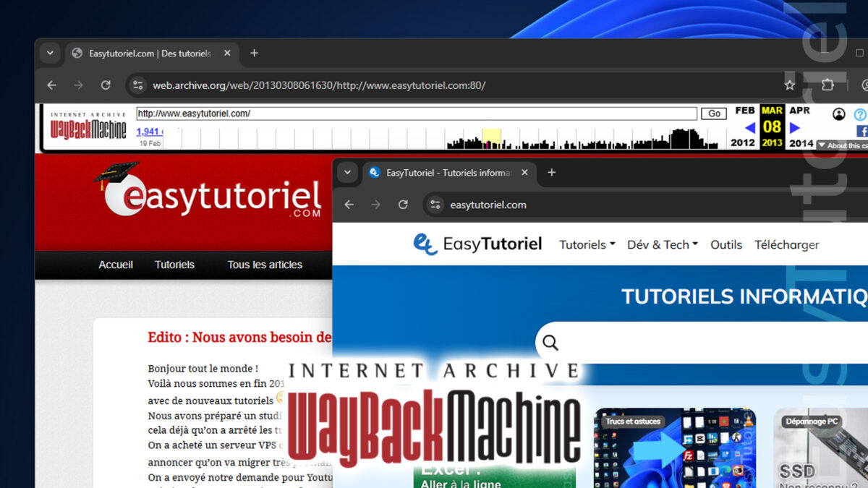Click the Go button in Wayback toolbar
The height and width of the screenshot is (488, 868).
click(714, 114)
